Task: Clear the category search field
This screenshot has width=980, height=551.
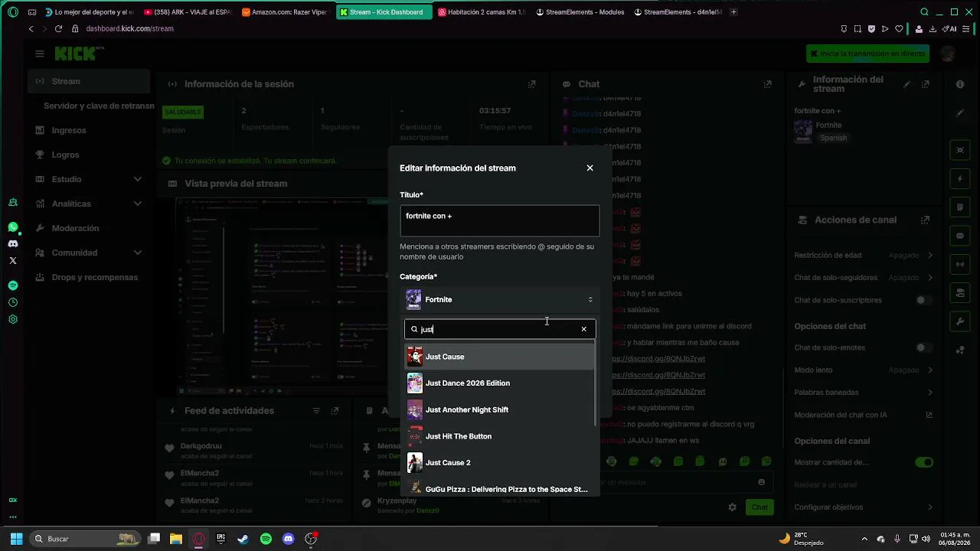Action: coord(583,329)
